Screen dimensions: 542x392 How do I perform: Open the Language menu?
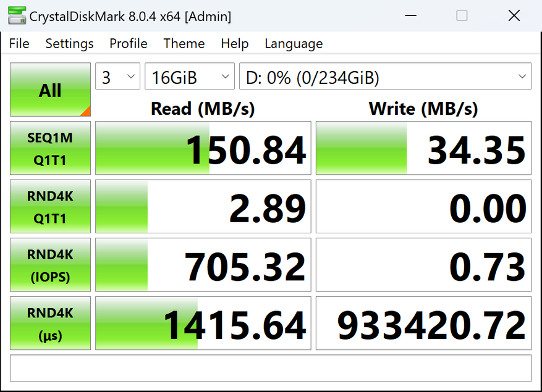tap(294, 43)
